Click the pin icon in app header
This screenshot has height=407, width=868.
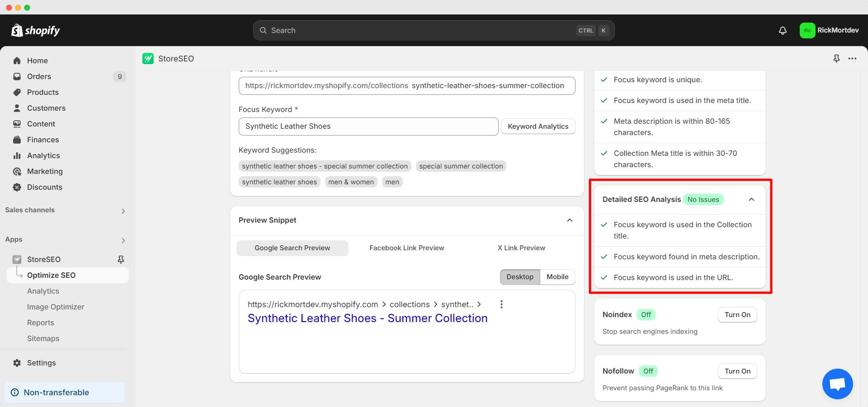point(836,58)
